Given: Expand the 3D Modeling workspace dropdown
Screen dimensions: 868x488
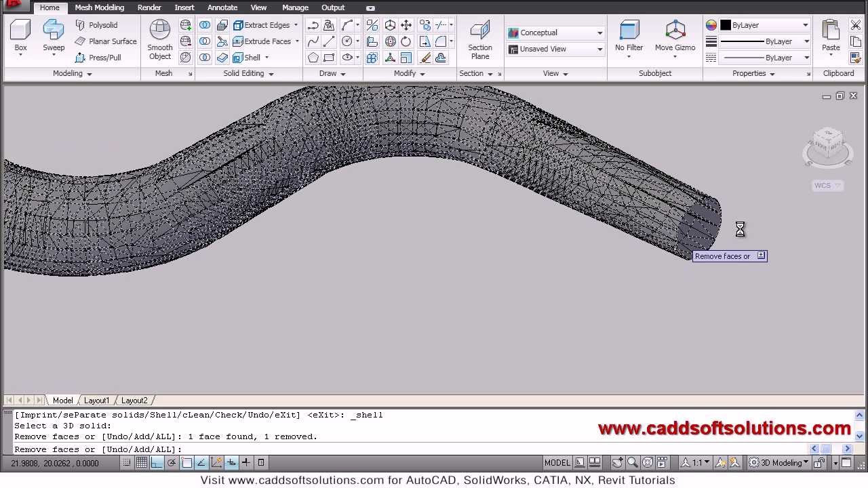Looking at the screenshot, I should [x=780, y=463].
